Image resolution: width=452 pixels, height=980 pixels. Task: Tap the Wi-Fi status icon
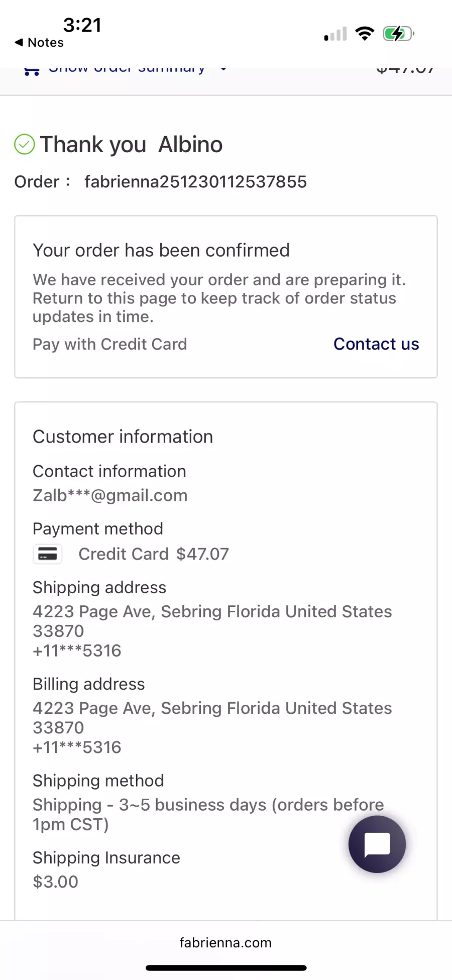click(365, 34)
